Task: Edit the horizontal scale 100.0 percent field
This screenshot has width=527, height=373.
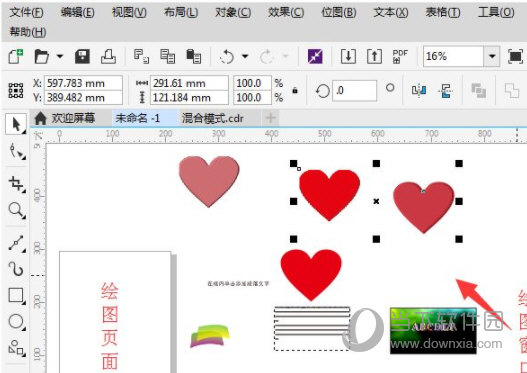Action: [252, 83]
